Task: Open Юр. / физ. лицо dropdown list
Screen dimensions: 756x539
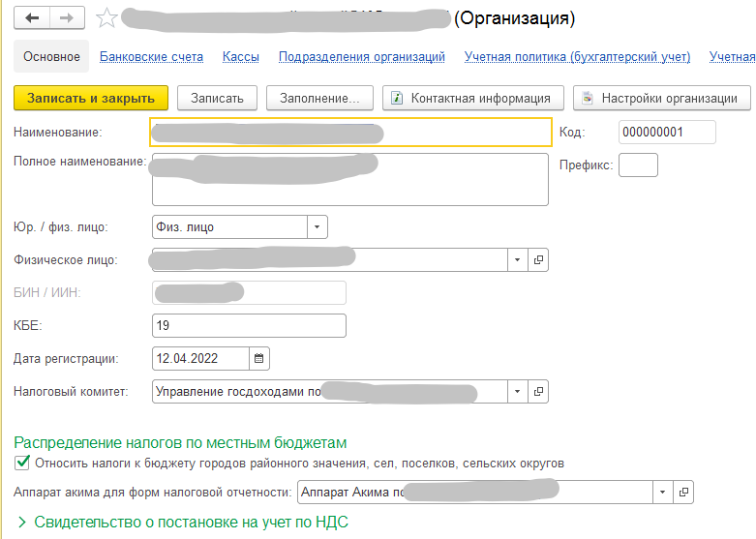Action: (x=318, y=227)
